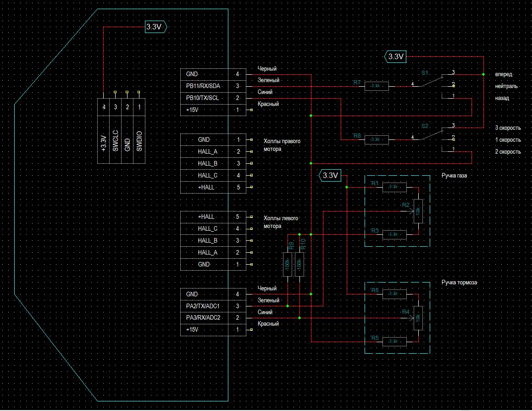The image size is (532, 411).
Task: Select potentiometer R4 in the brake block
Action: [x=417, y=317]
